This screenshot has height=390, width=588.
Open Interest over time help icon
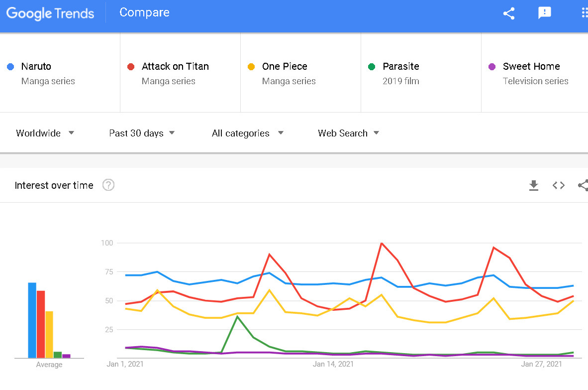108,185
